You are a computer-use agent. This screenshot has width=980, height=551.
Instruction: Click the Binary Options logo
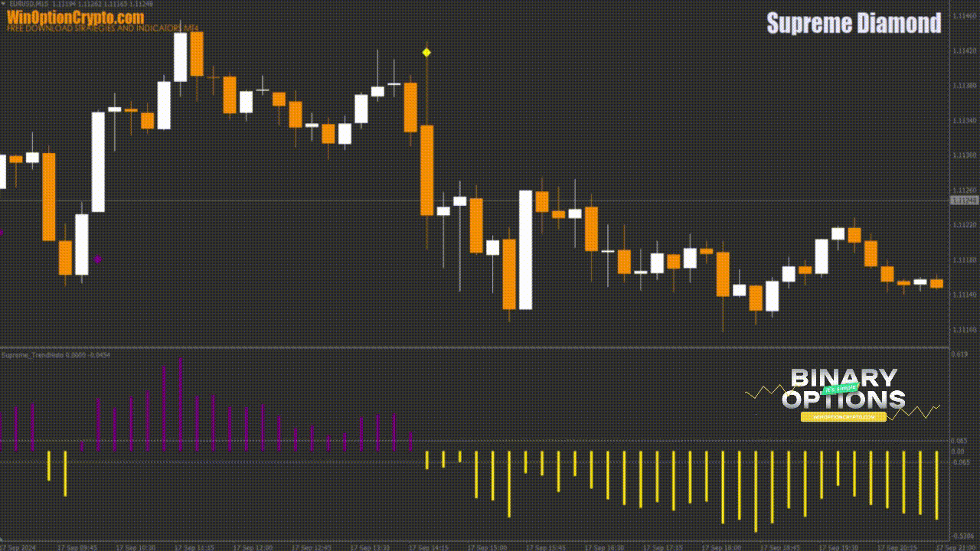(x=843, y=390)
